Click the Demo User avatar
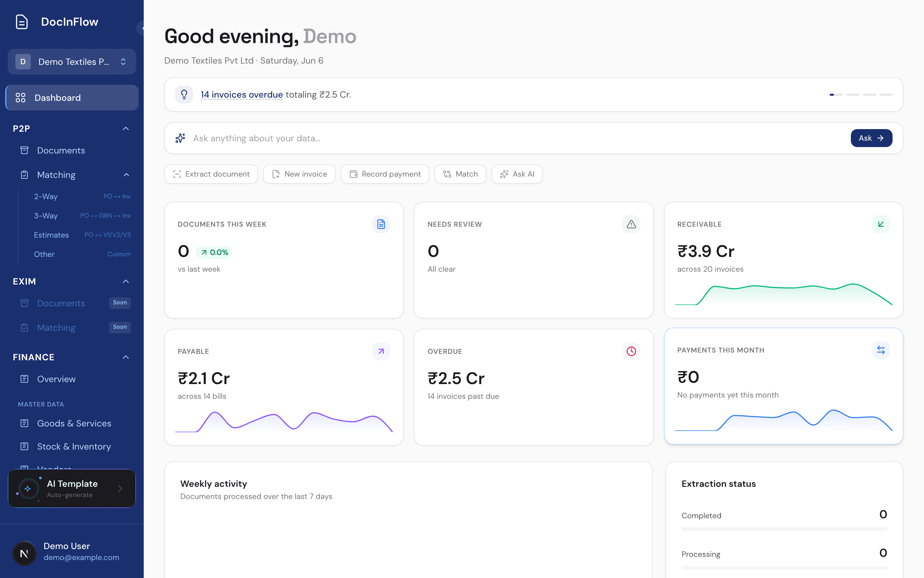This screenshot has width=924, height=578. click(x=24, y=553)
